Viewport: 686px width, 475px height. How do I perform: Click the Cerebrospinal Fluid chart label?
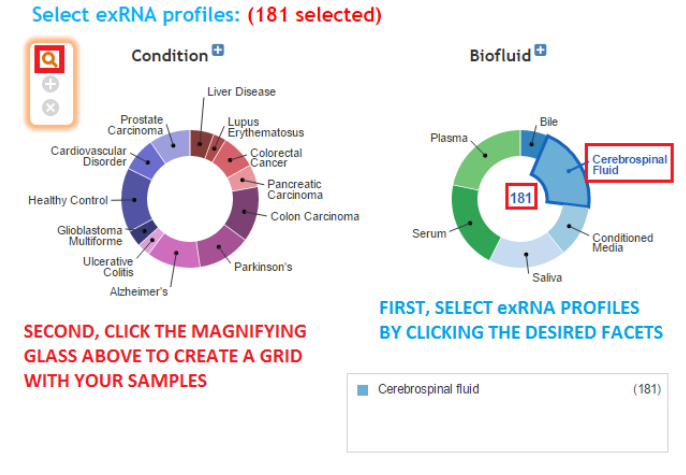click(629, 164)
